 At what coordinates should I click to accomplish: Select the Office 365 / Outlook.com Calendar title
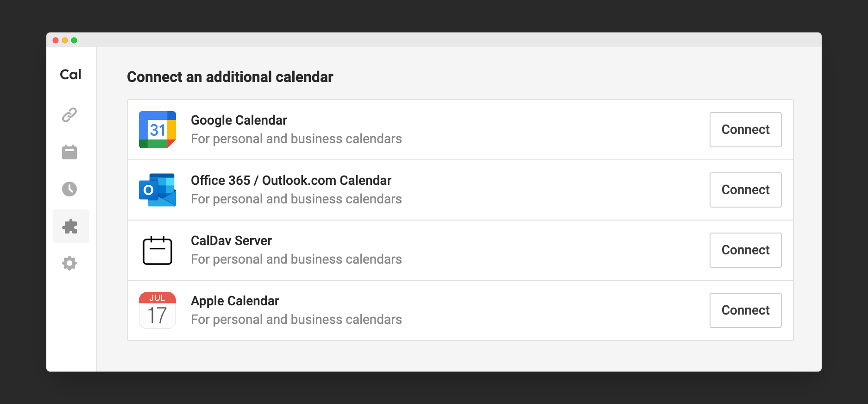point(291,181)
